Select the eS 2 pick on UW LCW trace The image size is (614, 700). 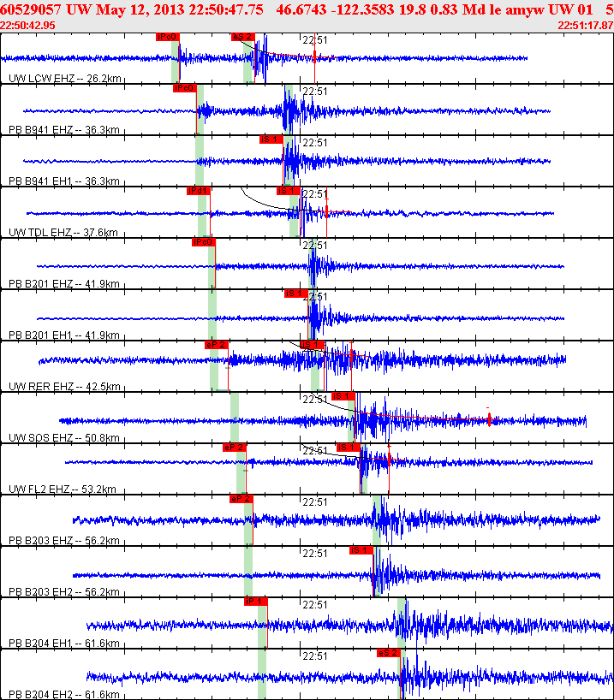click(243, 37)
